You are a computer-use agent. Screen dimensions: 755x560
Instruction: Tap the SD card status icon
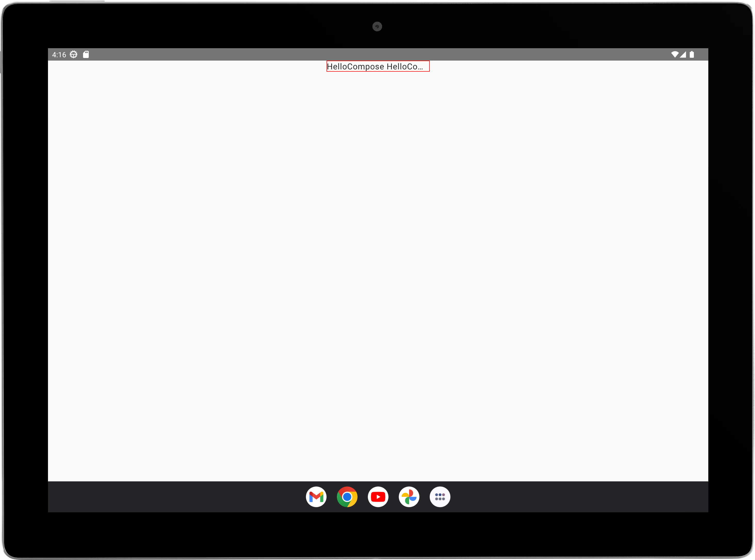click(86, 55)
